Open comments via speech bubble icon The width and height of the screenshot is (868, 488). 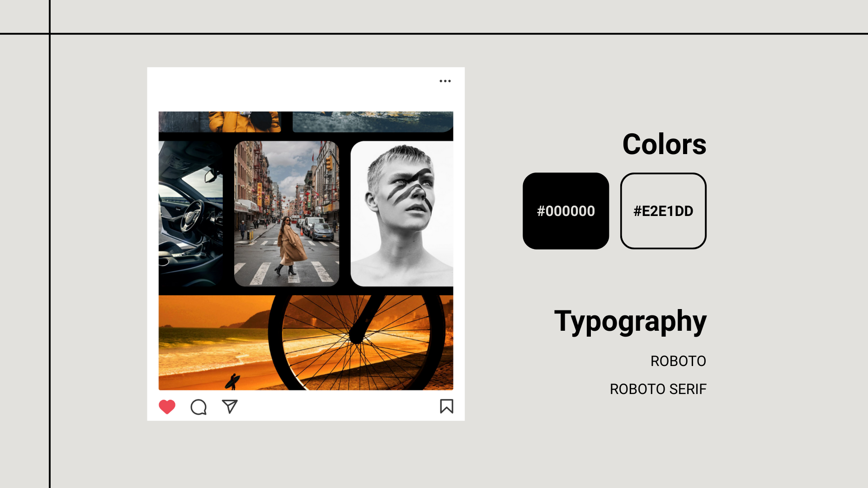pyautogui.click(x=198, y=407)
